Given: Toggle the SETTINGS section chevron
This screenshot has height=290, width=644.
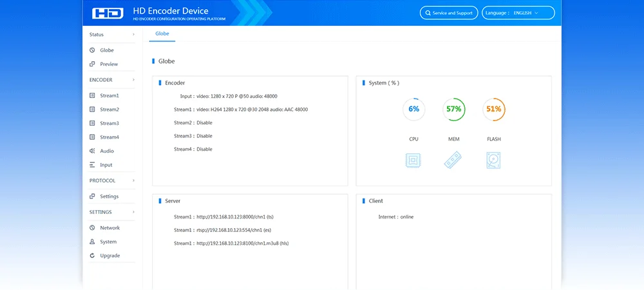Looking at the screenshot, I should (x=133, y=212).
